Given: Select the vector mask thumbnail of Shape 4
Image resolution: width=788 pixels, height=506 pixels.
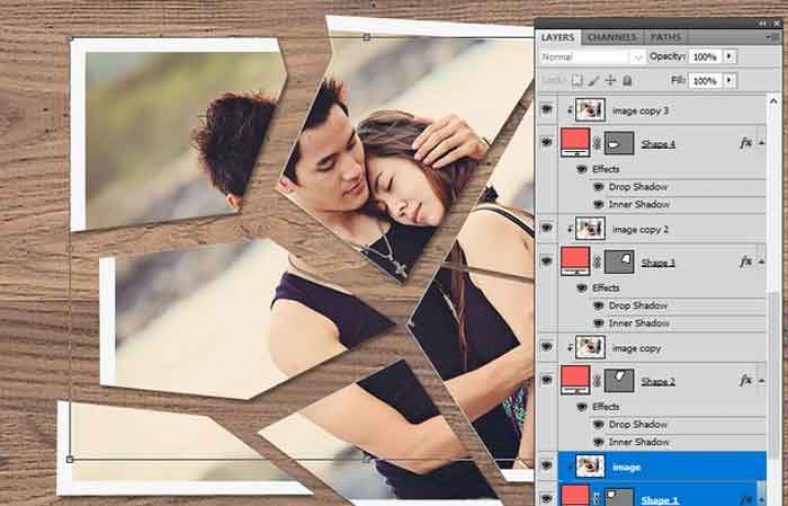Looking at the screenshot, I should pos(619,144).
